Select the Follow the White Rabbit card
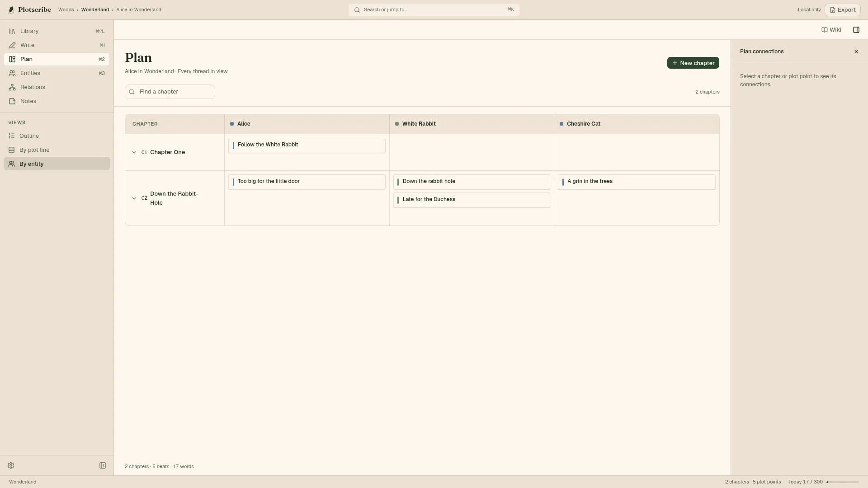 307,145
